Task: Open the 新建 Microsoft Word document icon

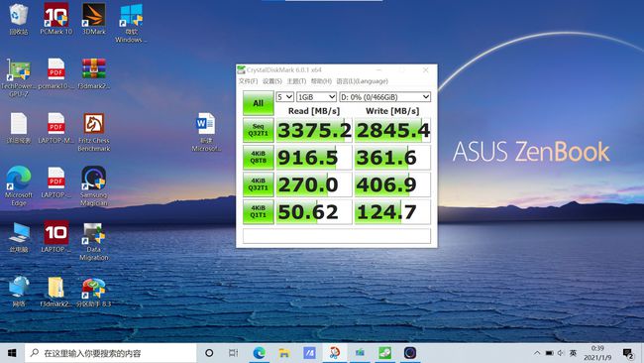Action: point(206,132)
